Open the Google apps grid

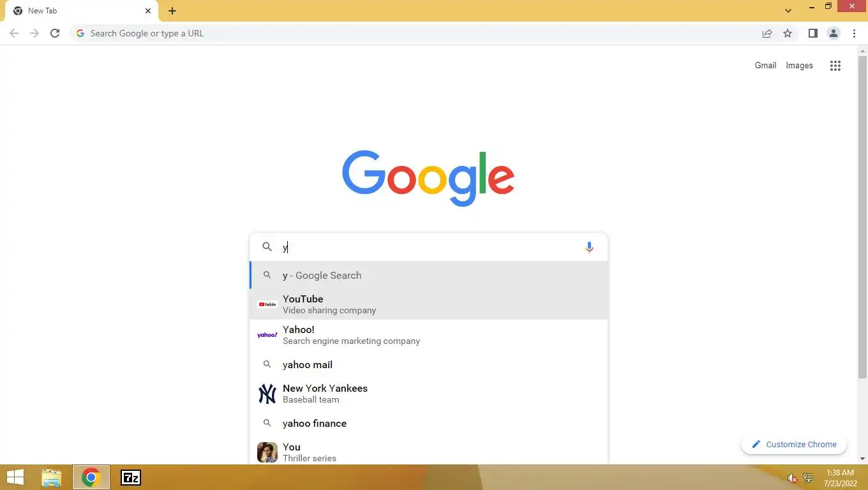click(835, 65)
